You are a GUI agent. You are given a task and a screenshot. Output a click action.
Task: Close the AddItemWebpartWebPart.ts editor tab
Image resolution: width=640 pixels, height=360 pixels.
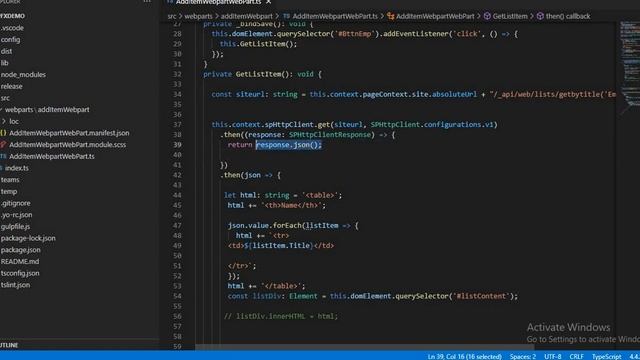(268, 2)
